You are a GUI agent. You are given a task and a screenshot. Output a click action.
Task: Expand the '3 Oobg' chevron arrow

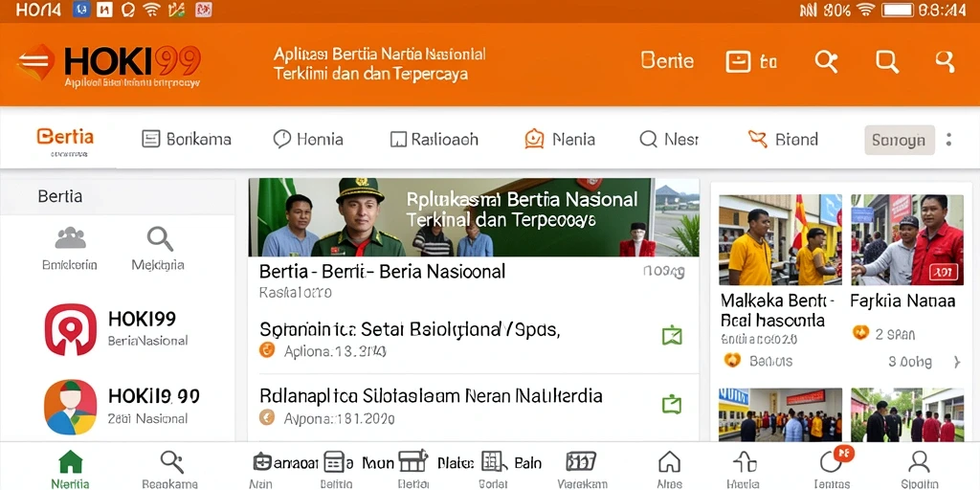[957, 361]
